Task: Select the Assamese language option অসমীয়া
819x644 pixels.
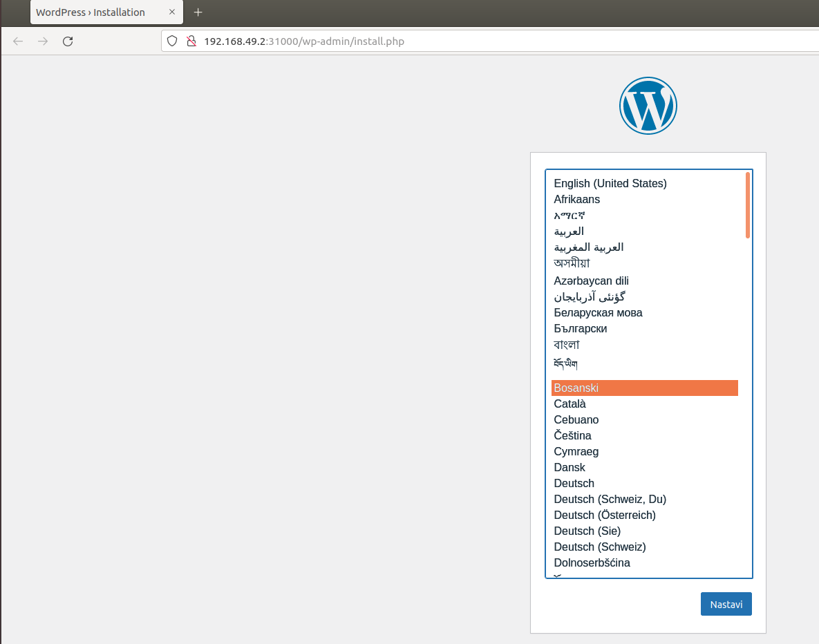Action: tap(645, 264)
